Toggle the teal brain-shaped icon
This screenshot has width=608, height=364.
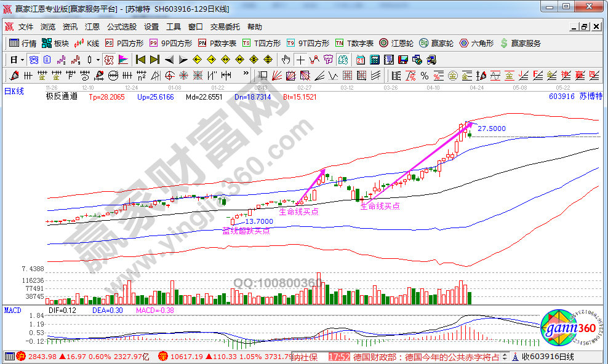coord(343,60)
